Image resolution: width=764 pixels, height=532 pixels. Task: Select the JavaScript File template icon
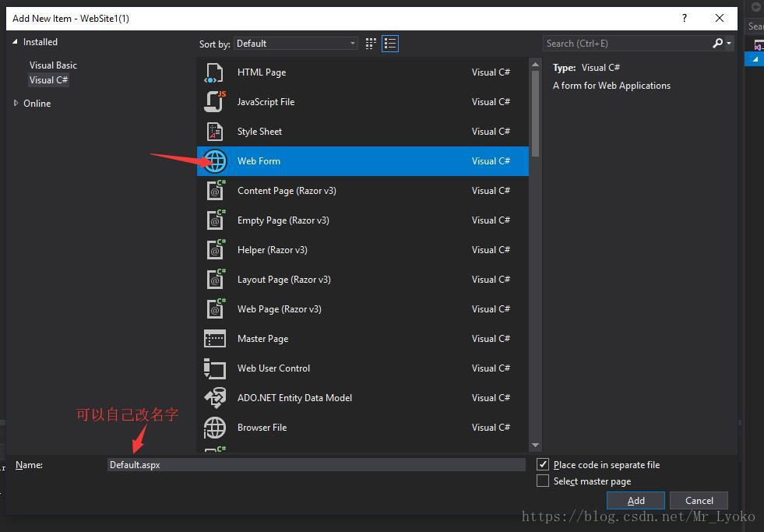click(x=214, y=102)
